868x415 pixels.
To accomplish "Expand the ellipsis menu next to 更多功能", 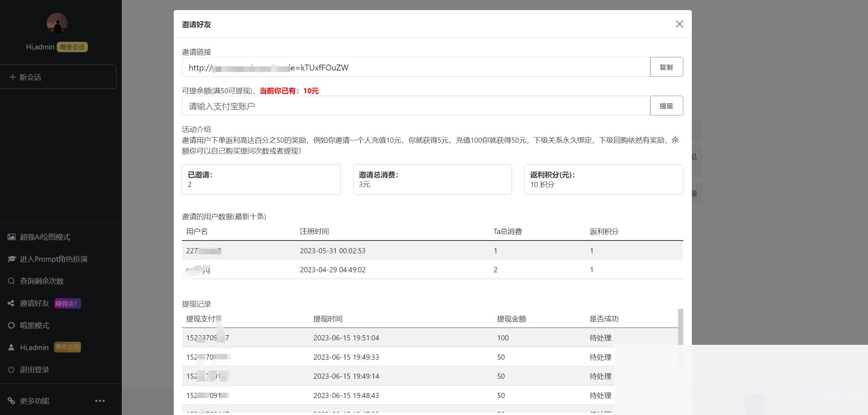I will (x=100, y=400).
